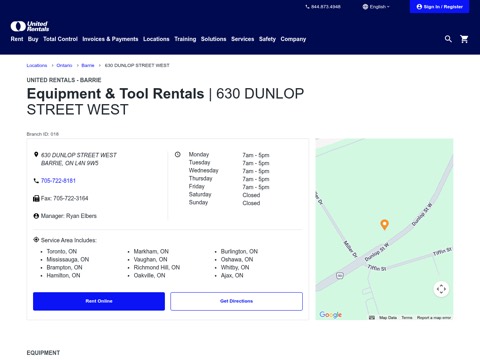Click the Map Data link
Screen dimensions: 480x360
tap(388, 318)
